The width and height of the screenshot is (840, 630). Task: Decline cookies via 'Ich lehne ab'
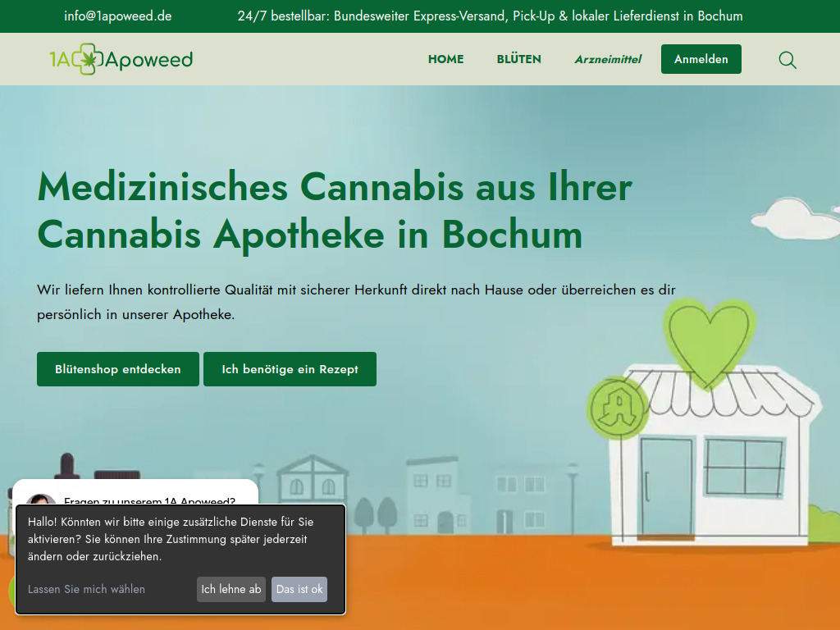tap(231, 589)
